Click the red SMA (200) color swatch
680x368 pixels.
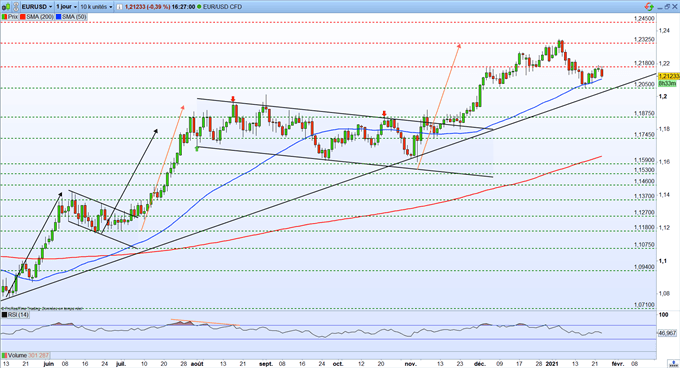pos(23,17)
